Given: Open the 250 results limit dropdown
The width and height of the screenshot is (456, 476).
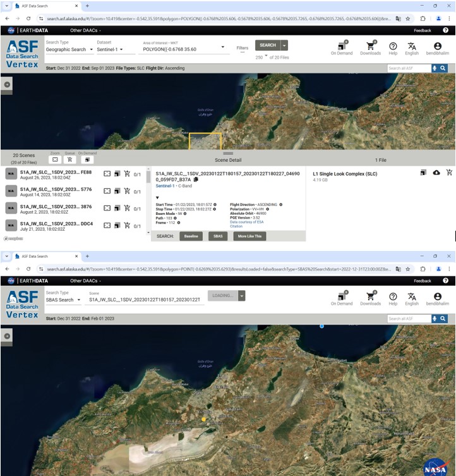Looking at the screenshot, I should [261, 58].
